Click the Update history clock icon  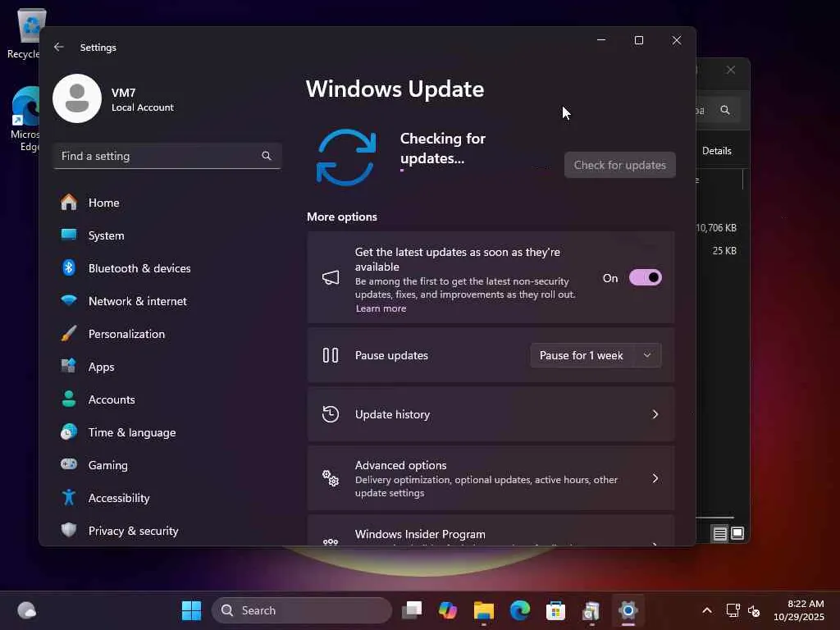coord(331,414)
